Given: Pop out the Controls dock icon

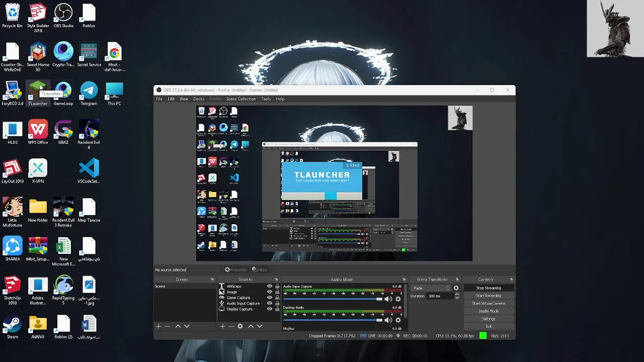Looking at the screenshot, I should [512, 280].
